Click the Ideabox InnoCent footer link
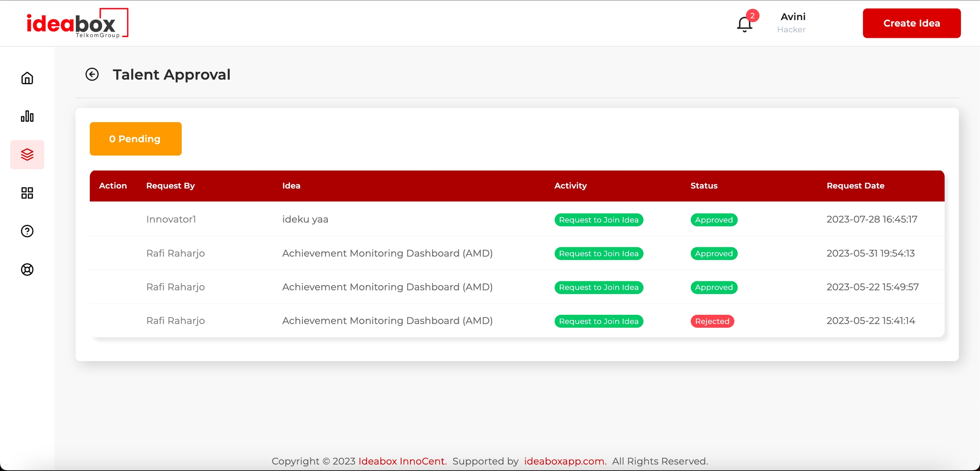The height and width of the screenshot is (471, 980). coord(402,461)
